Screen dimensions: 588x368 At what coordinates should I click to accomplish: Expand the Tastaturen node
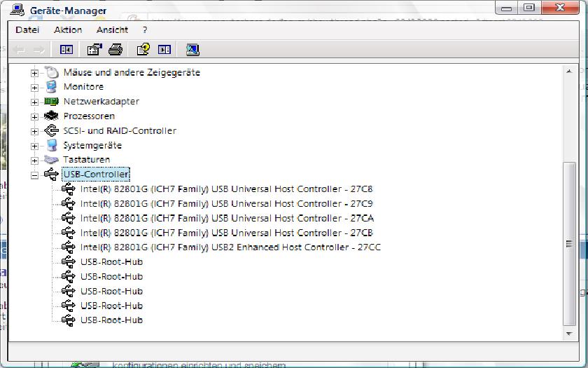[34, 161]
